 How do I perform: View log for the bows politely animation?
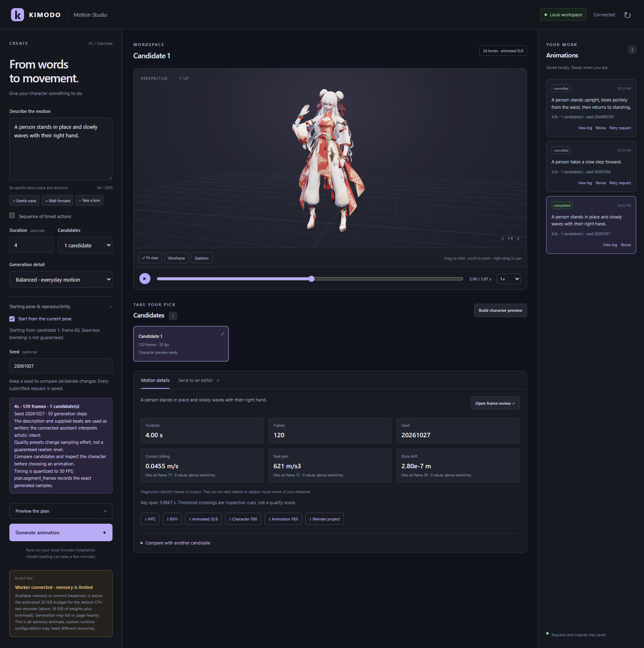[x=584, y=128]
